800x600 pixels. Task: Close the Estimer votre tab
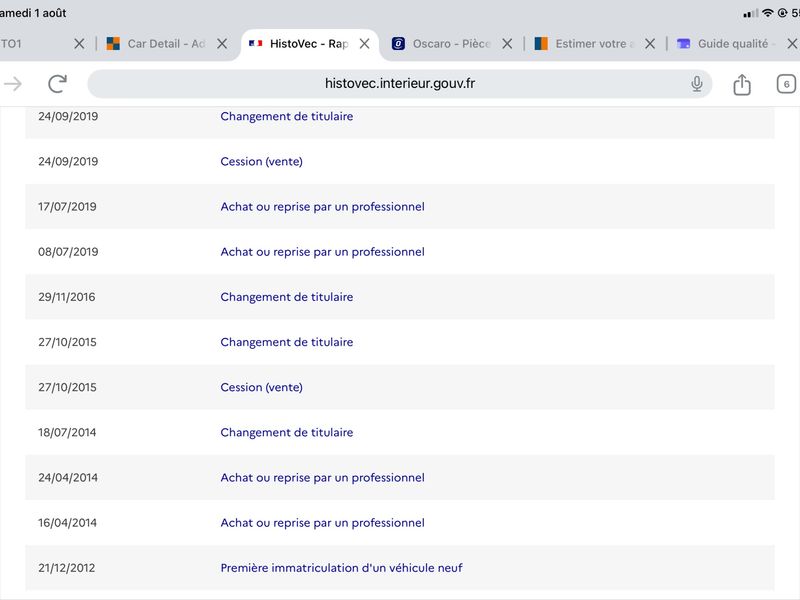point(650,44)
